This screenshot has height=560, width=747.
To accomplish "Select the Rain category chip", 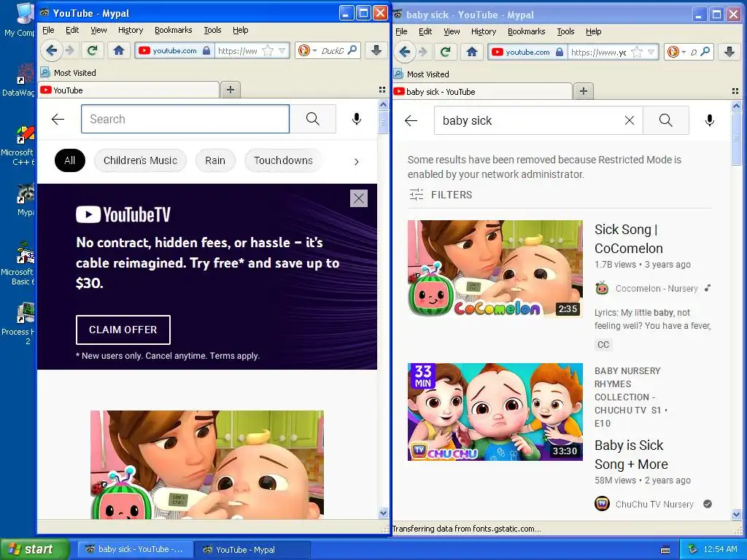I will (x=215, y=160).
